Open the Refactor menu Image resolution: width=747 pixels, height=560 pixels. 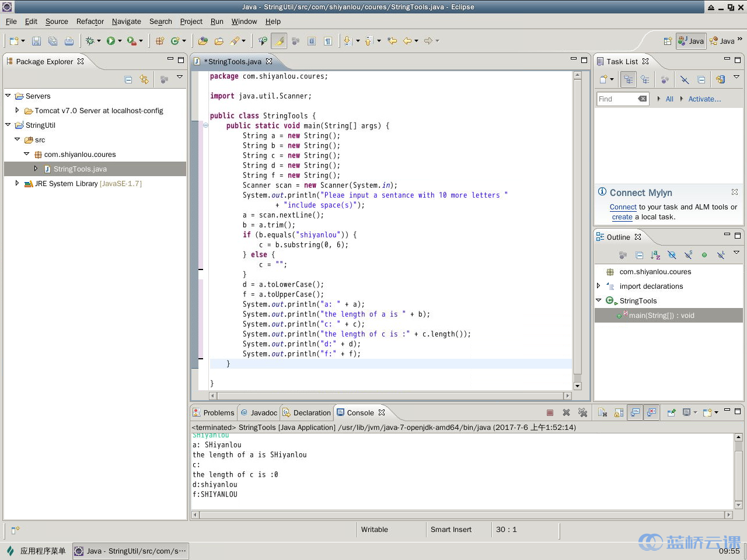[90, 22]
